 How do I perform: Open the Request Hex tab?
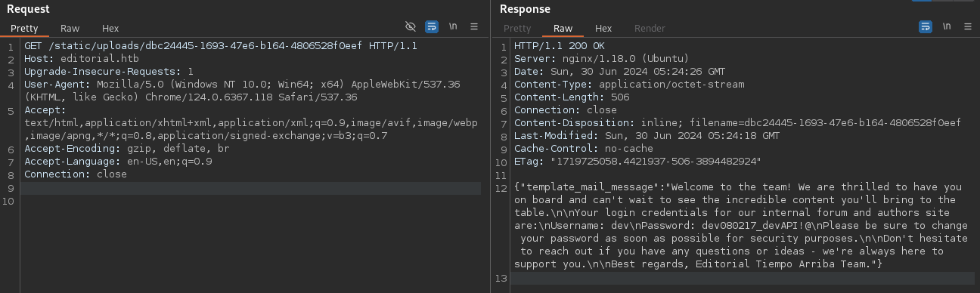110,28
